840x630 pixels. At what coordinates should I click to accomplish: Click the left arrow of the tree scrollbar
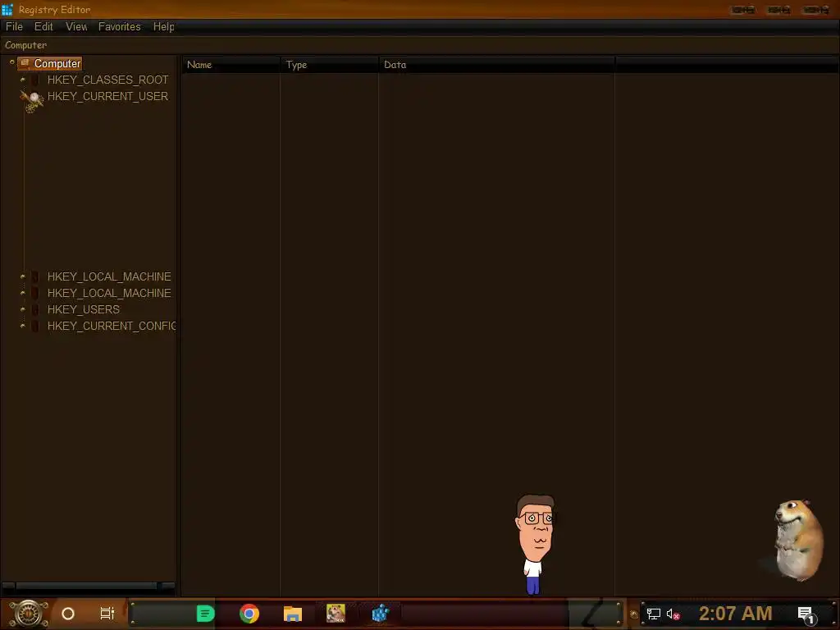(x=8, y=586)
